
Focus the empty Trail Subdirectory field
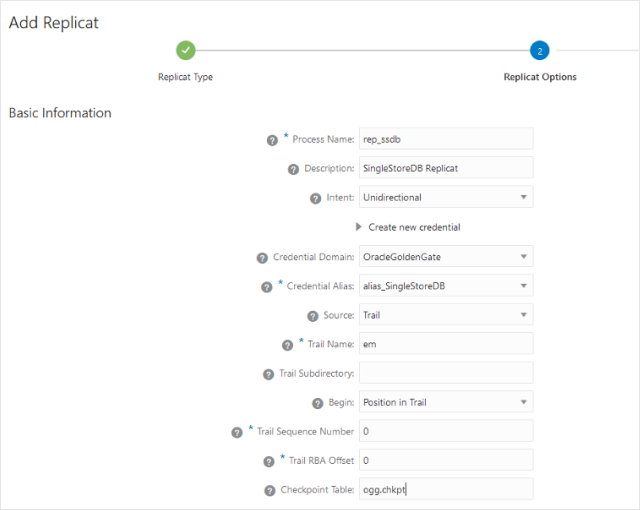446,373
